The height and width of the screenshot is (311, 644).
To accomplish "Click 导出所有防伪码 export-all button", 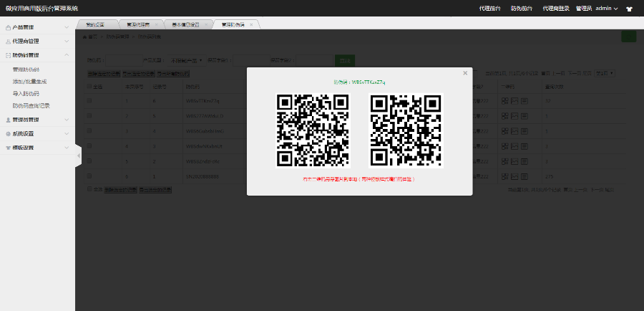I will (x=173, y=74).
